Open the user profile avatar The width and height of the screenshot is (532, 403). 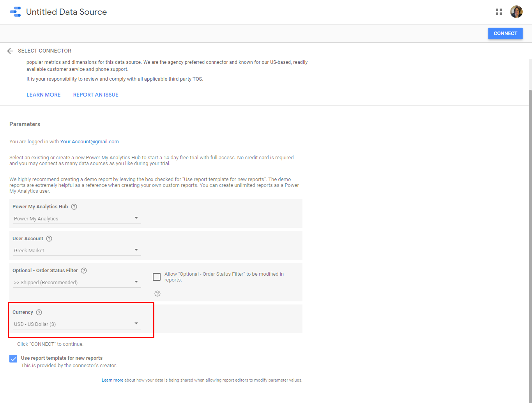pos(516,12)
